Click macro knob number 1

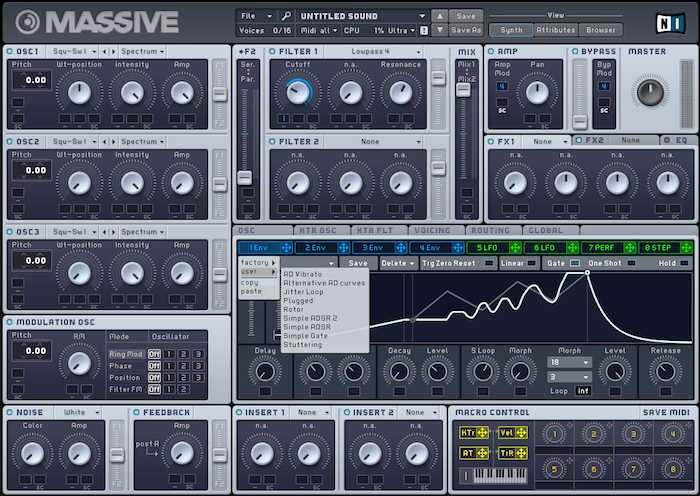[554, 433]
